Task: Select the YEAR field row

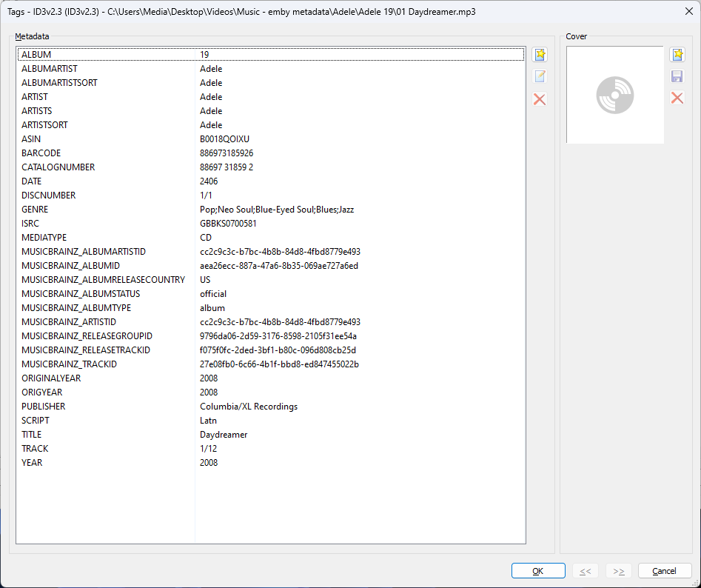Action: 271,464
